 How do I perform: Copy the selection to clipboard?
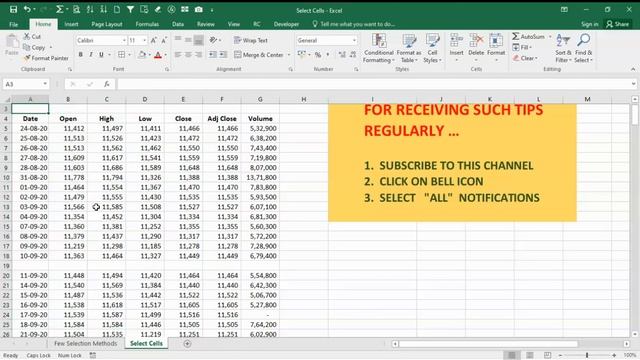35,47
